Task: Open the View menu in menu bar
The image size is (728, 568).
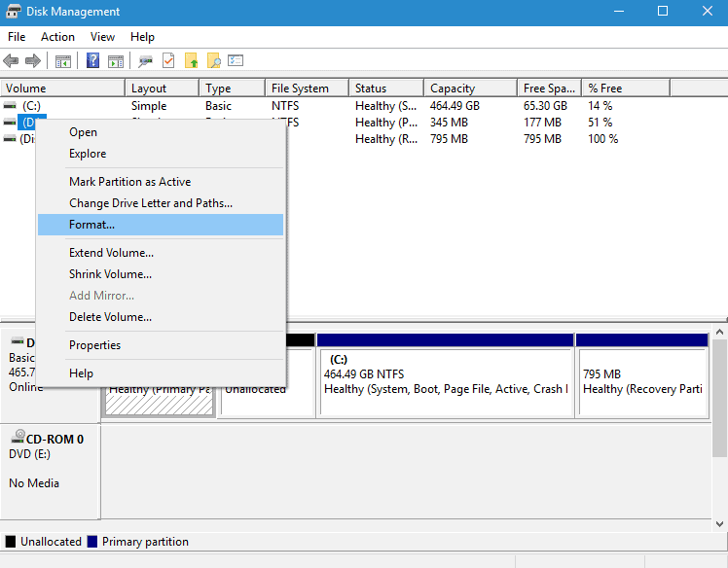Action: point(102,37)
